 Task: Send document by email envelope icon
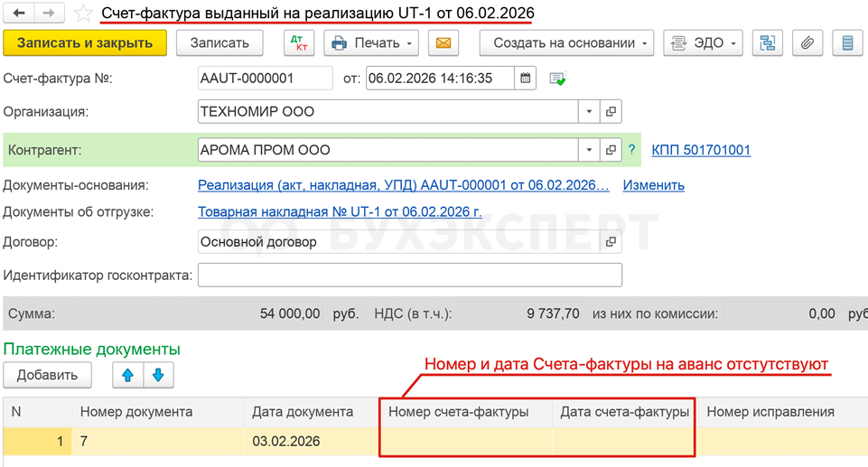point(443,43)
